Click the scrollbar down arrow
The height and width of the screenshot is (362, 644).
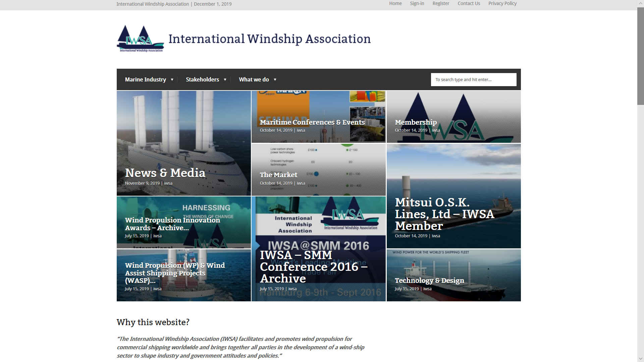[x=640, y=359]
